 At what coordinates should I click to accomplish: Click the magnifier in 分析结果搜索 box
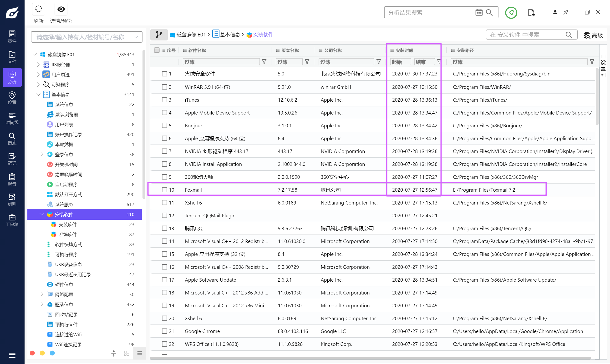click(x=489, y=12)
